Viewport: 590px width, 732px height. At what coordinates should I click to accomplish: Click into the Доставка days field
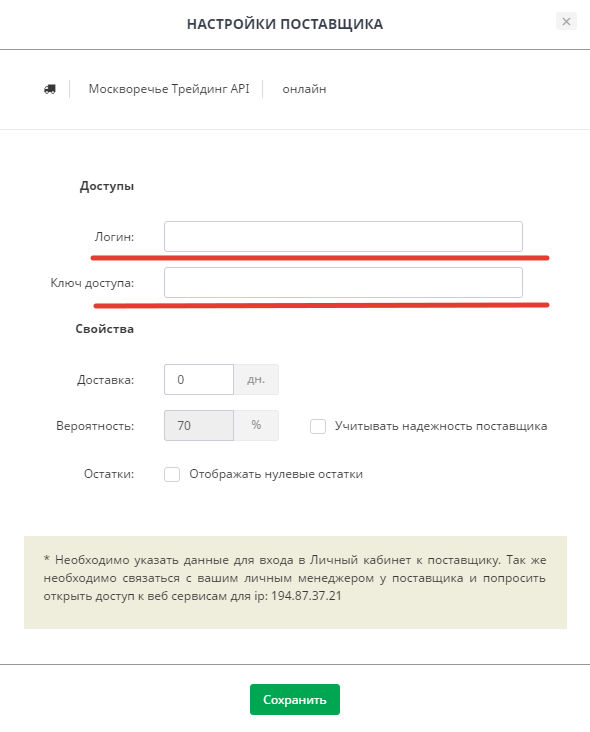[199, 380]
